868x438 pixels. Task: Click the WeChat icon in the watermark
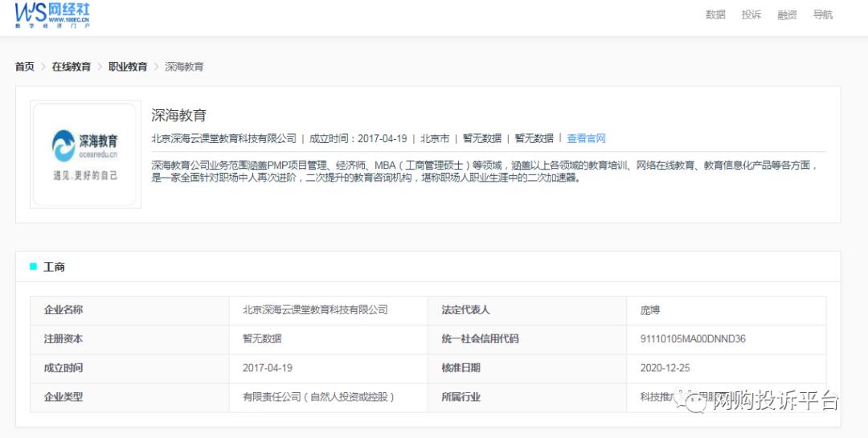pyautogui.click(x=692, y=399)
